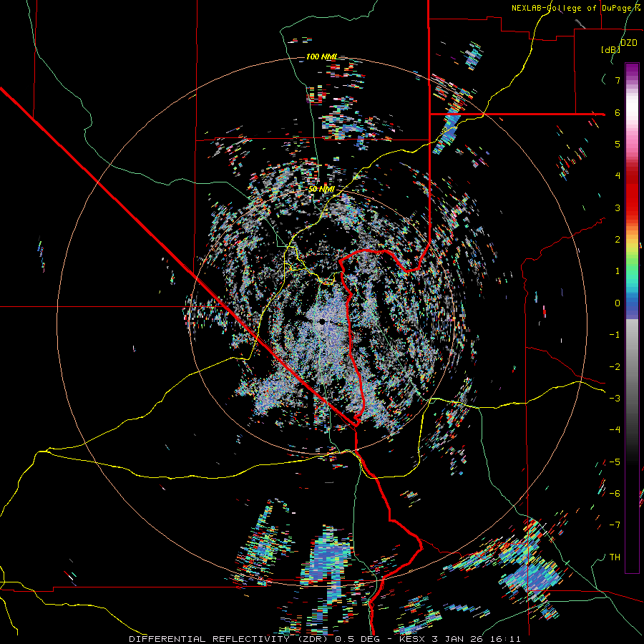Click the "4" value on the color scale
This screenshot has width=644, height=644.
click(618, 176)
